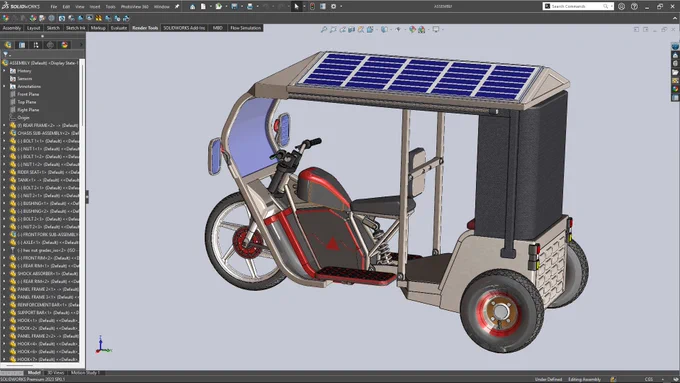Expand the TANK<1> component
This screenshot has width=680, height=383.
4,180
